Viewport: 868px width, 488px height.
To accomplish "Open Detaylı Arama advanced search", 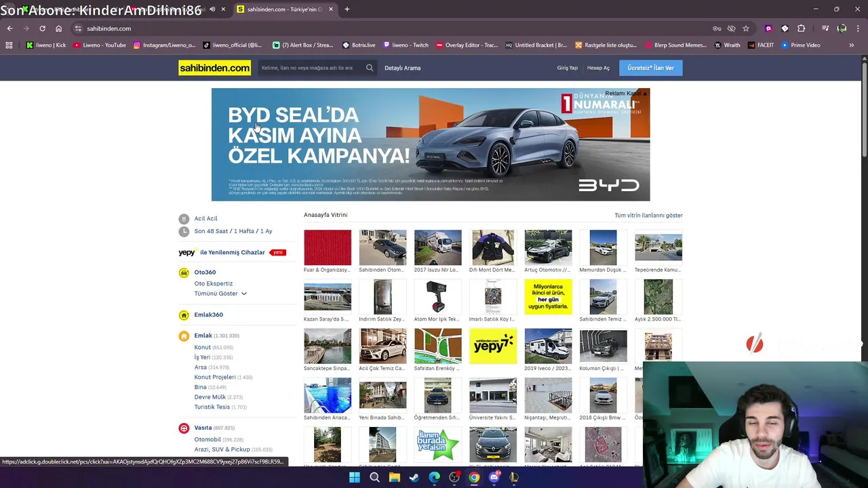I will click(403, 68).
